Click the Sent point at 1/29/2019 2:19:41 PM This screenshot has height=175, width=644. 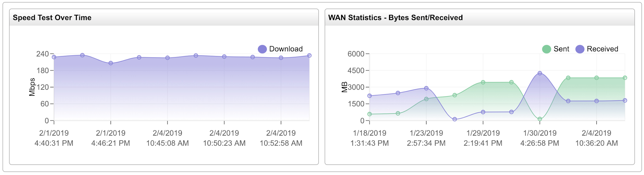tap(483, 82)
